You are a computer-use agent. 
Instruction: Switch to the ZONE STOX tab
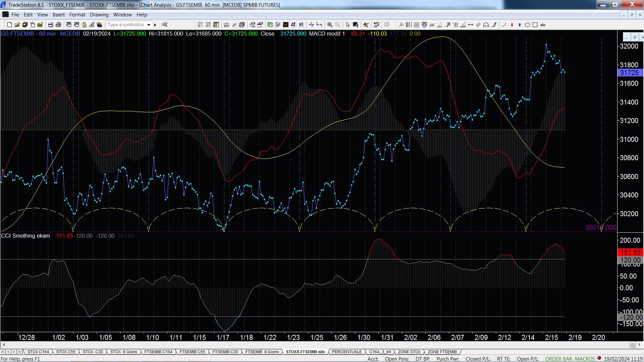(x=409, y=352)
